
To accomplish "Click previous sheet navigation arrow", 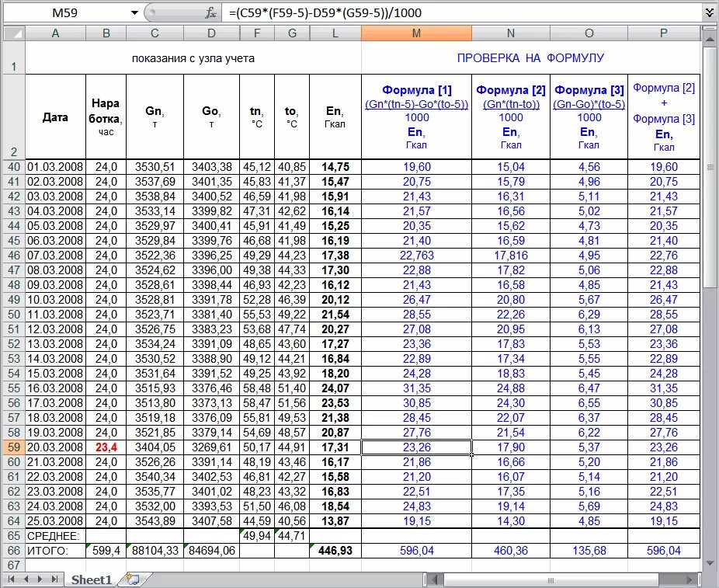I will tap(26, 579).
